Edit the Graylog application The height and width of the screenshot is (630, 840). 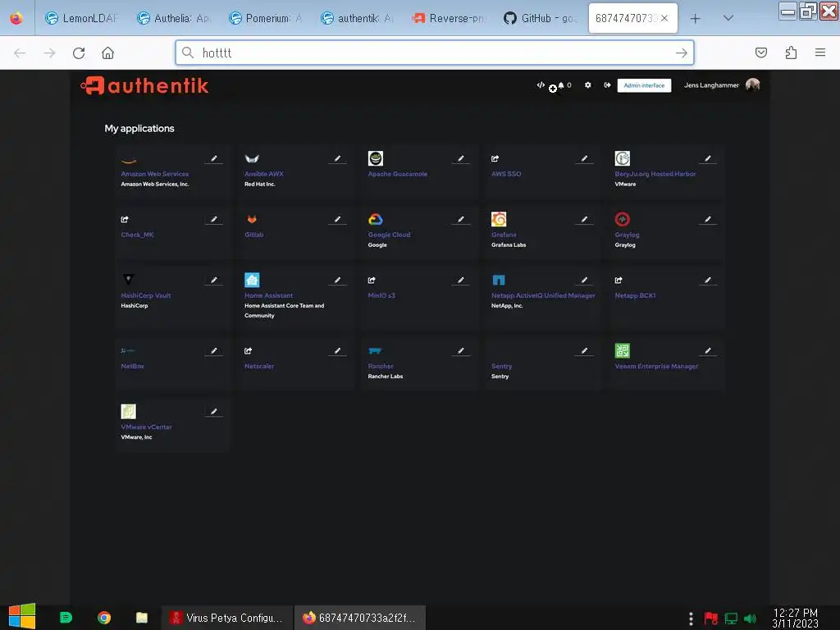point(708,219)
